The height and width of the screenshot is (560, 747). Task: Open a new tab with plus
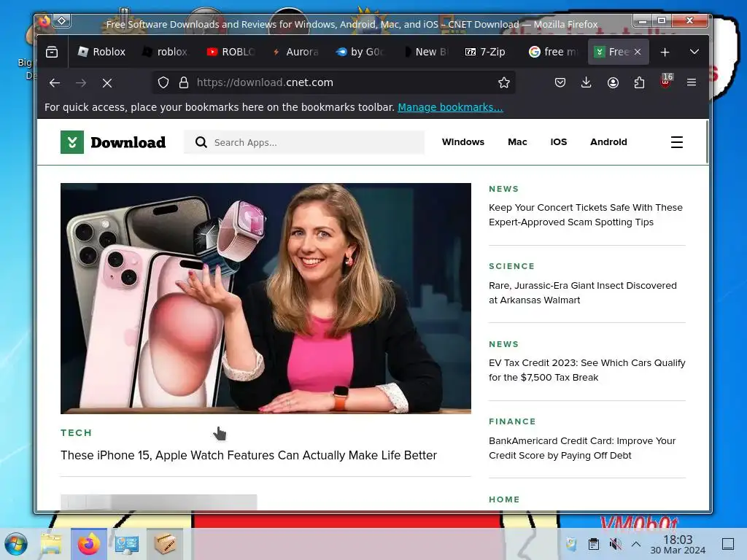point(665,52)
